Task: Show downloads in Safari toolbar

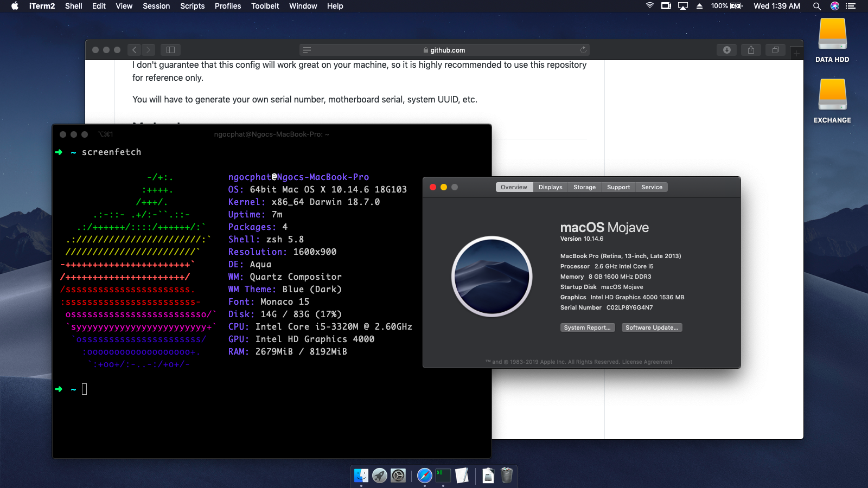Action: [727, 49]
